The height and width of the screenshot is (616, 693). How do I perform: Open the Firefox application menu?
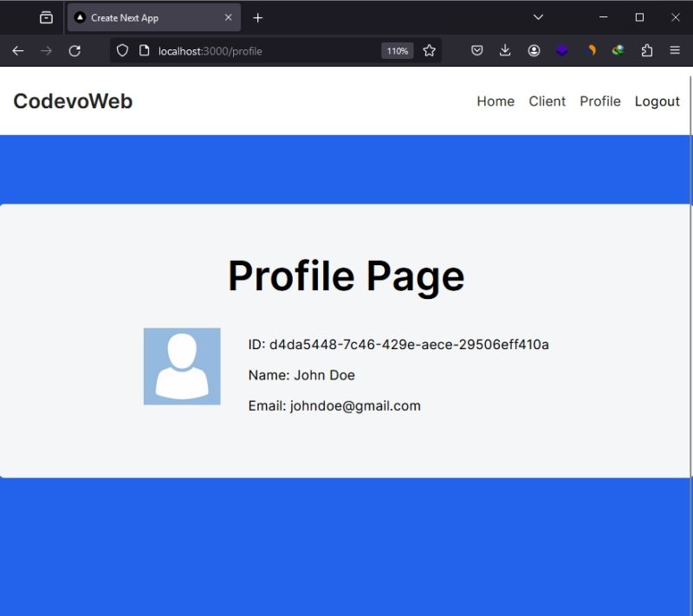[x=675, y=50]
